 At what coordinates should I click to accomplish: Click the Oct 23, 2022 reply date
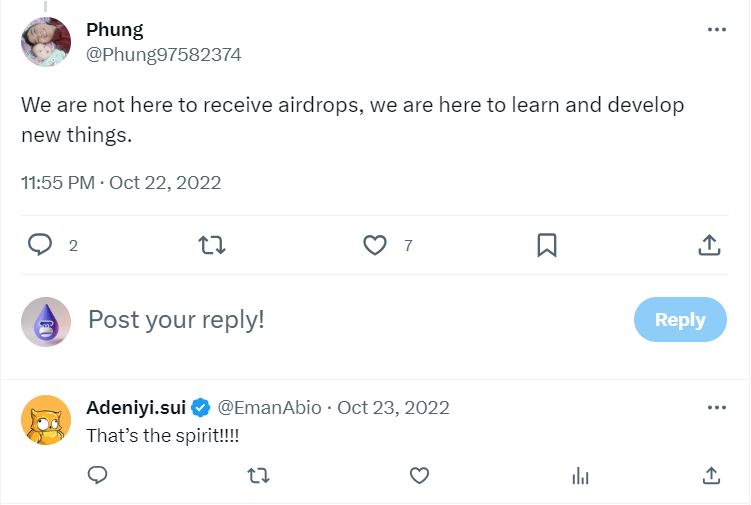[393, 408]
